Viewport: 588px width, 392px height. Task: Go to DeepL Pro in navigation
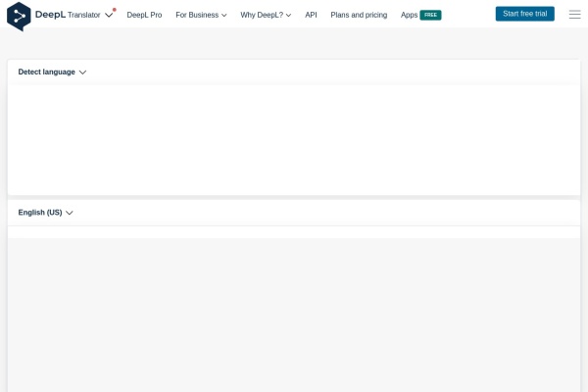pos(144,16)
